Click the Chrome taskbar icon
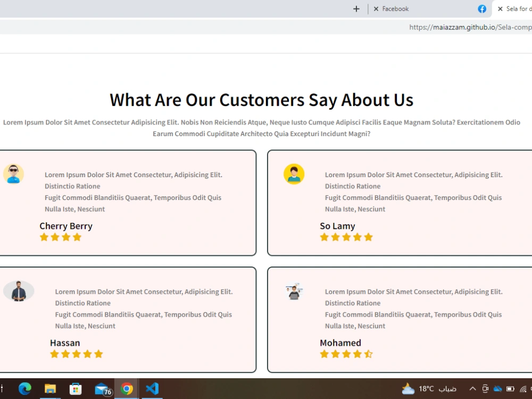 click(x=126, y=388)
